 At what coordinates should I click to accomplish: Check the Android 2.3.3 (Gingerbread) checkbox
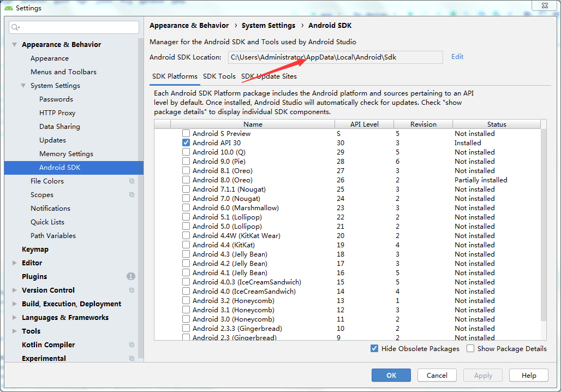186,328
